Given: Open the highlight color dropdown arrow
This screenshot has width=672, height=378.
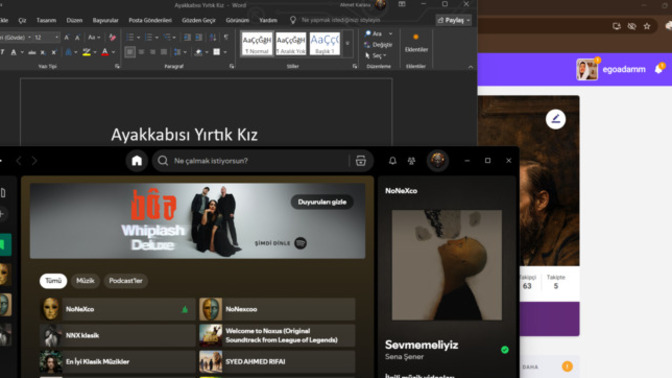Looking at the screenshot, I should click(95, 52).
